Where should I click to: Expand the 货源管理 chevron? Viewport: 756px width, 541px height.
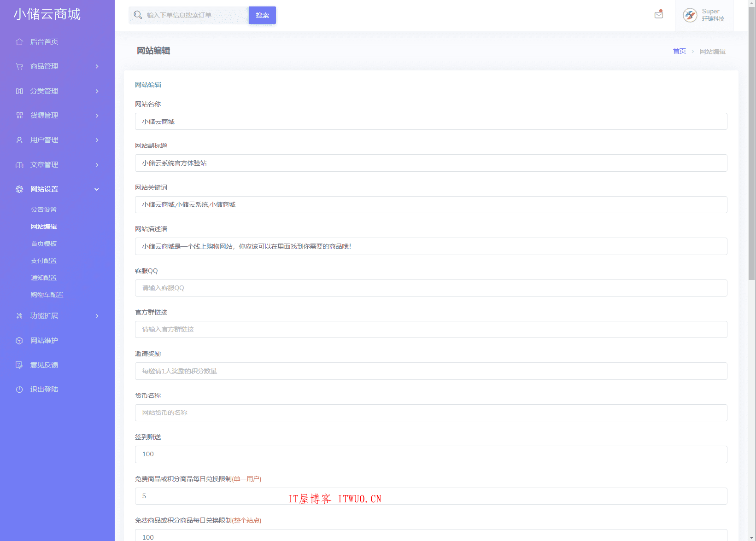click(97, 116)
